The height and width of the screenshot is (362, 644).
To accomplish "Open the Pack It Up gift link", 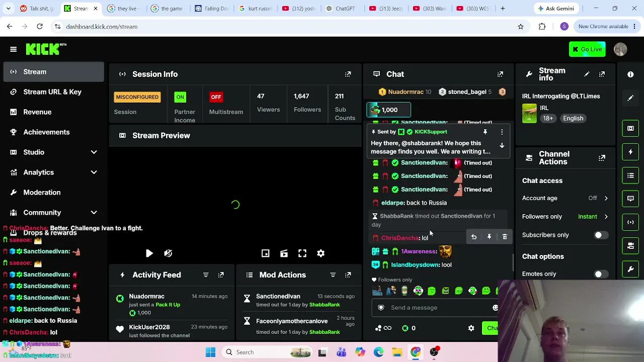I will click(x=168, y=305).
